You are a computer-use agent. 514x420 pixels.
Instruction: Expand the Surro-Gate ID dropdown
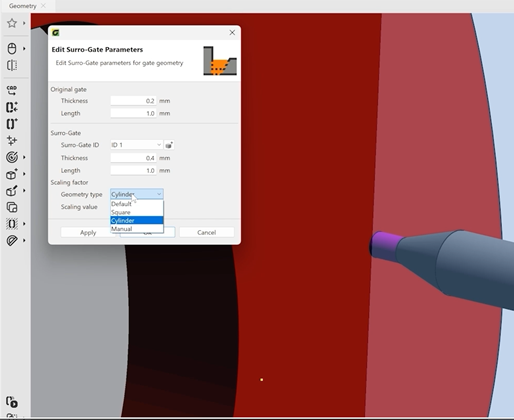click(x=136, y=145)
